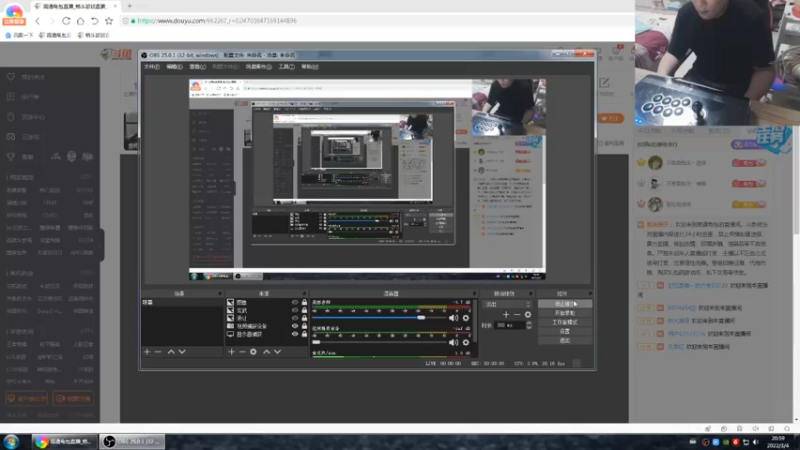
Task: Switch to the OBS taskbar button
Action: 132,441
